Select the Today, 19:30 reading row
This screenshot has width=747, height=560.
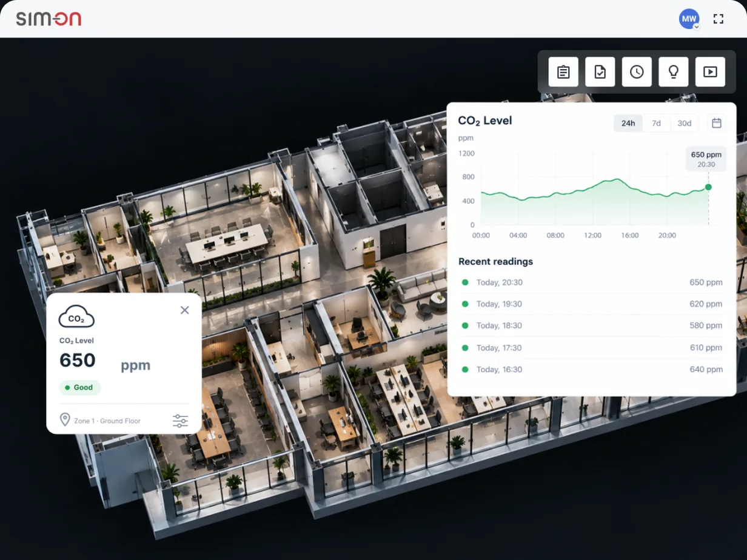click(592, 304)
